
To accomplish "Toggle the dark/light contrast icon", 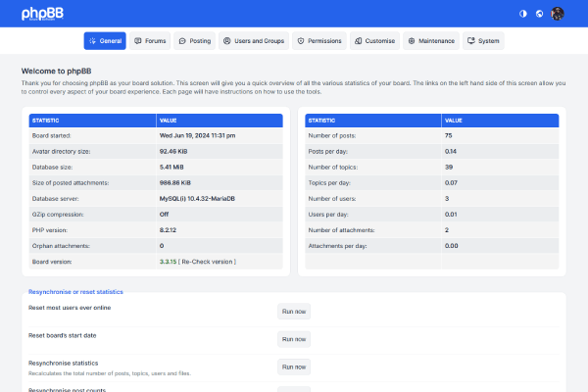I will point(522,14).
